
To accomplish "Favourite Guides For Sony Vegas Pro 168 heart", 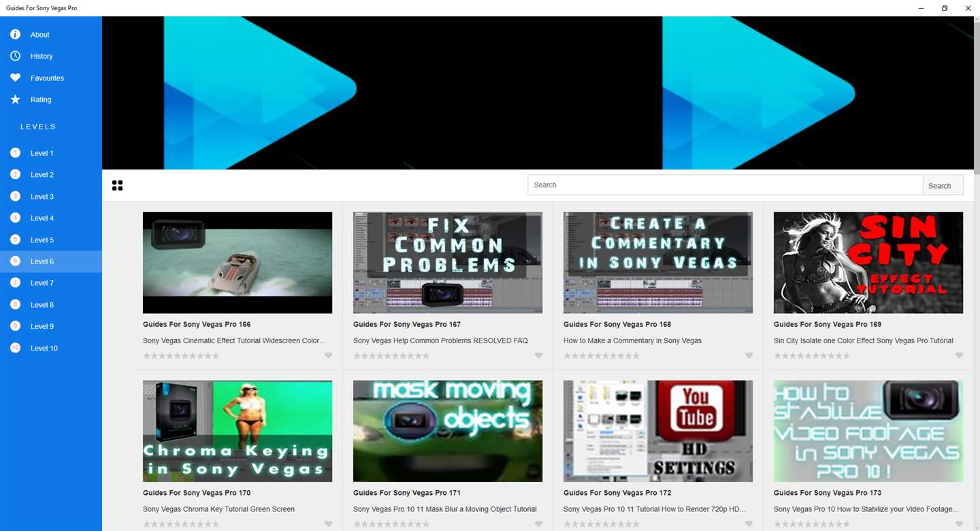I will (749, 355).
